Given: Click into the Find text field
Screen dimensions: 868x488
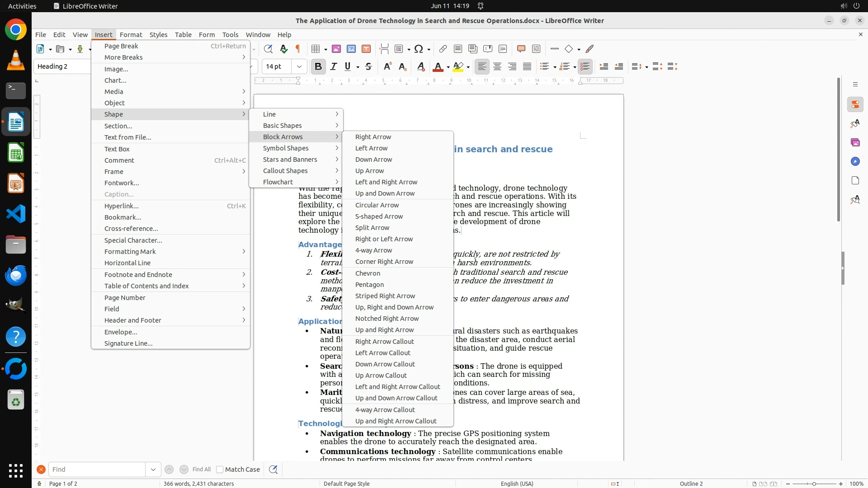Looking at the screenshot, I should 97,469.
